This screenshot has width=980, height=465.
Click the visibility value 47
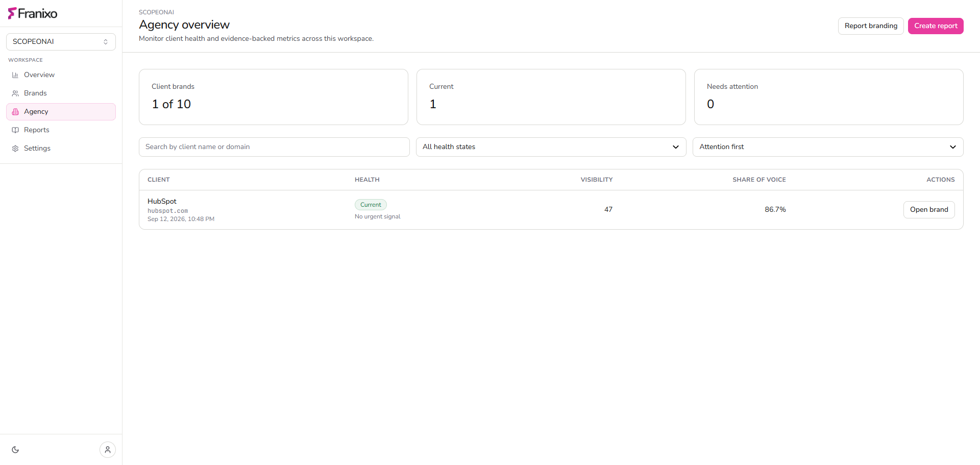coord(608,210)
